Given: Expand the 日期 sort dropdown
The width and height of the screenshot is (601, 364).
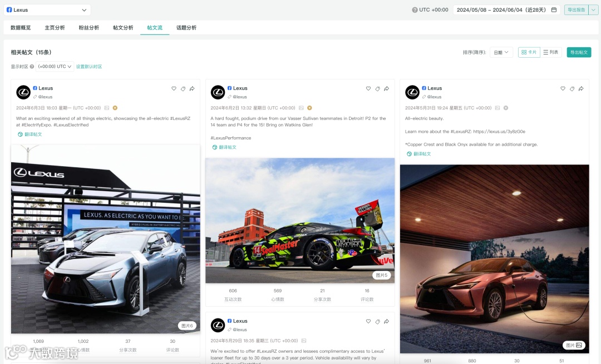Looking at the screenshot, I should [x=501, y=52].
